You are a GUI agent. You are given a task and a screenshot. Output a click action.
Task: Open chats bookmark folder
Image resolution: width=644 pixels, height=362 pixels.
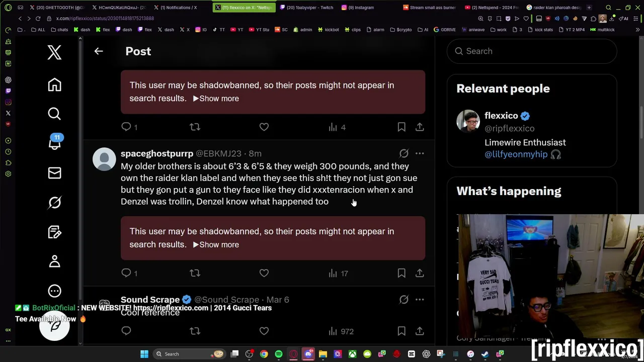point(59,30)
